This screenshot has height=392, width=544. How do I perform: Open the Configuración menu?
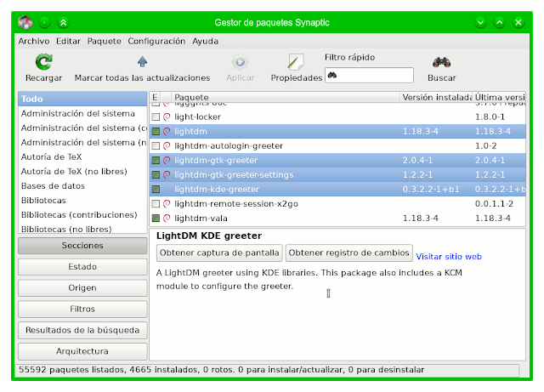tap(156, 41)
